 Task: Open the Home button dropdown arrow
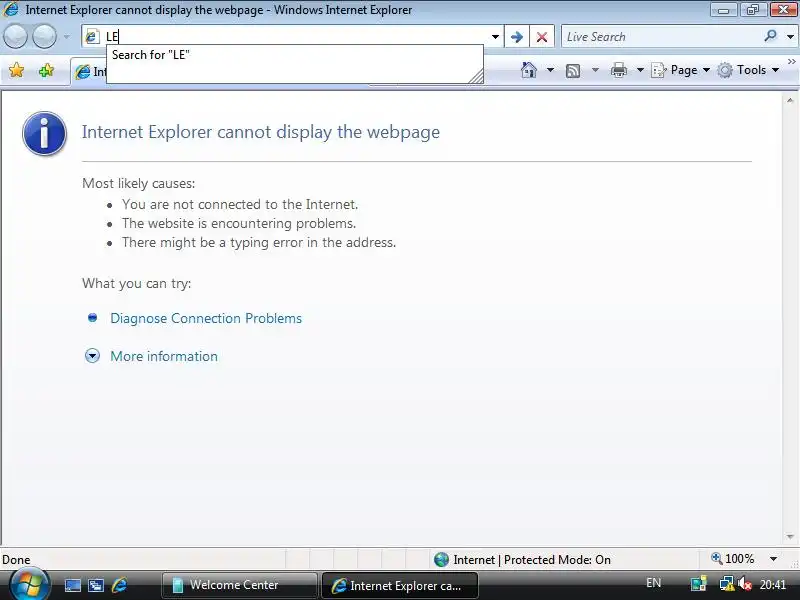pos(551,70)
